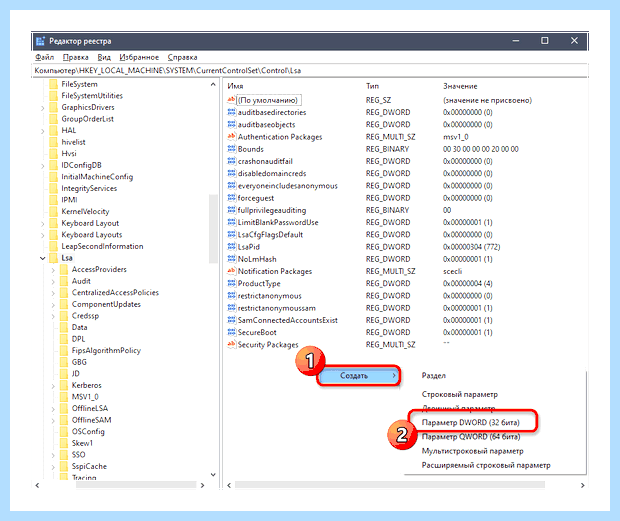The image size is (620, 521).
Task: Click the everyoneincludesanonymous value icon
Action: pos(231,186)
